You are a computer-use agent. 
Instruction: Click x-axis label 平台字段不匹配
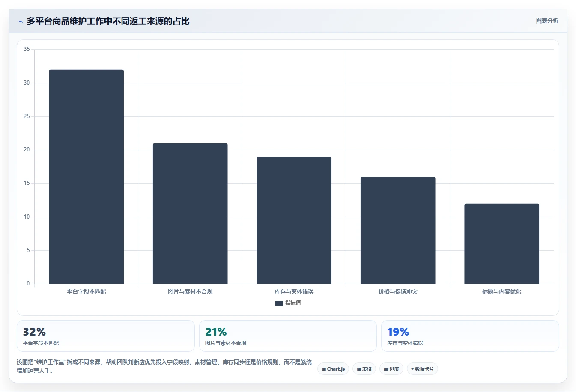pos(86,291)
